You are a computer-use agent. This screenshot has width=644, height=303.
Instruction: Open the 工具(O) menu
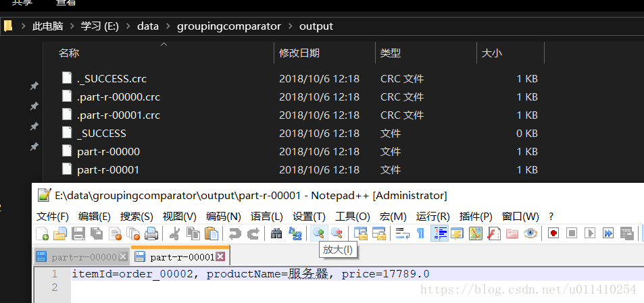[352, 217]
